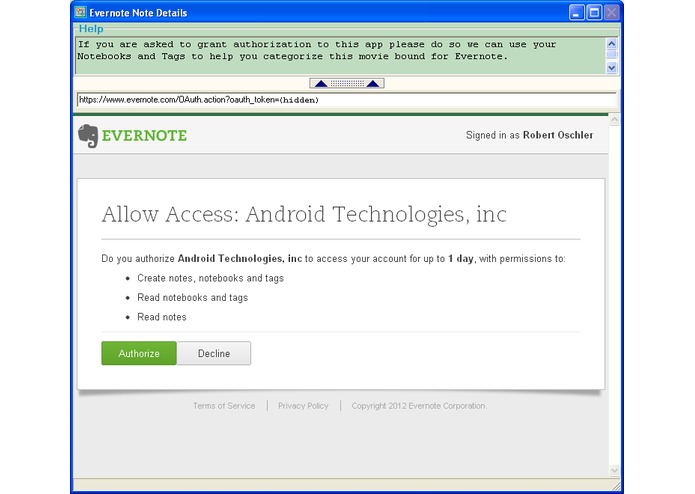This screenshot has height=494, width=695.
Task: Click browser pane scroll down arrow
Action: click(614, 470)
